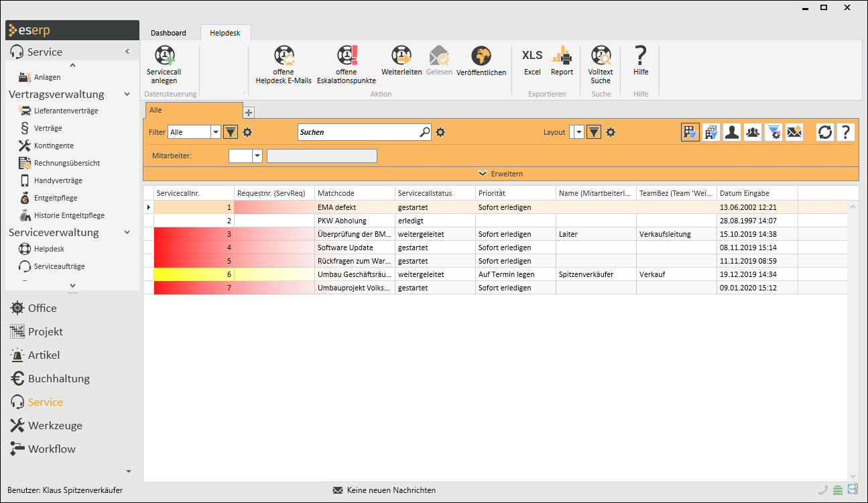Select the Helpdesk ribbon tab

pos(226,33)
